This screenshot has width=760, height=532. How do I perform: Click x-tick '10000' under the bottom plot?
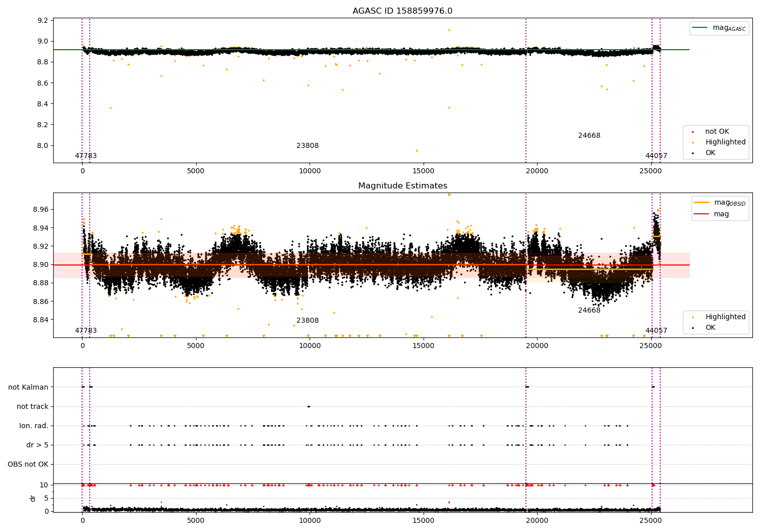(310, 520)
